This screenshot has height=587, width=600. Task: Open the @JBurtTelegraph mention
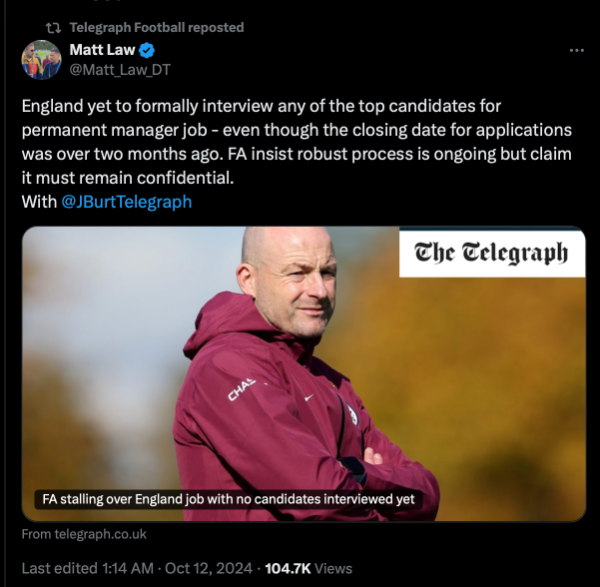click(x=126, y=202)
